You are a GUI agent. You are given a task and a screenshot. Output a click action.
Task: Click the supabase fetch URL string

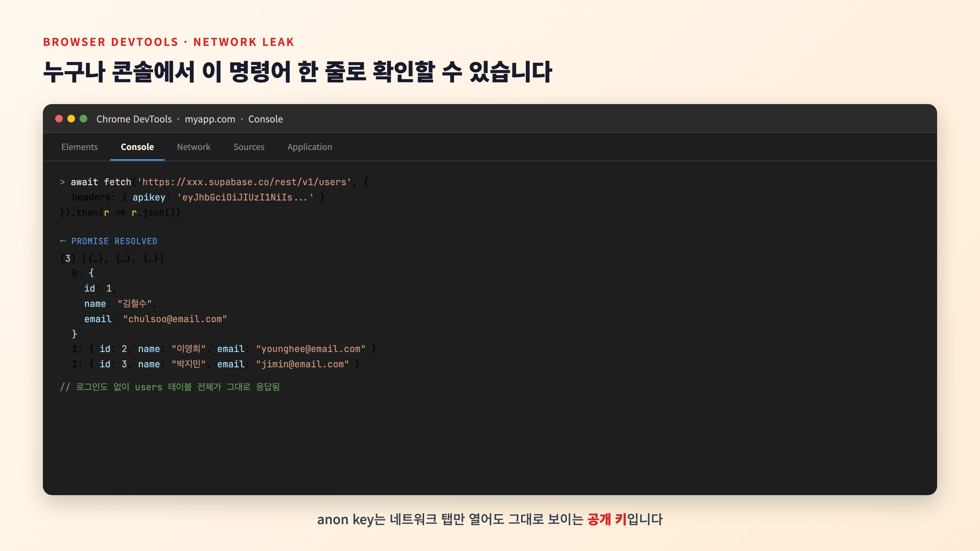(x=244, y=182)
